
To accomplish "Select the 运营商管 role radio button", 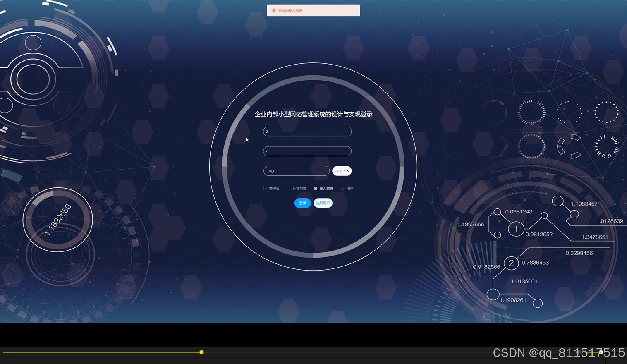I will [289, 189].
